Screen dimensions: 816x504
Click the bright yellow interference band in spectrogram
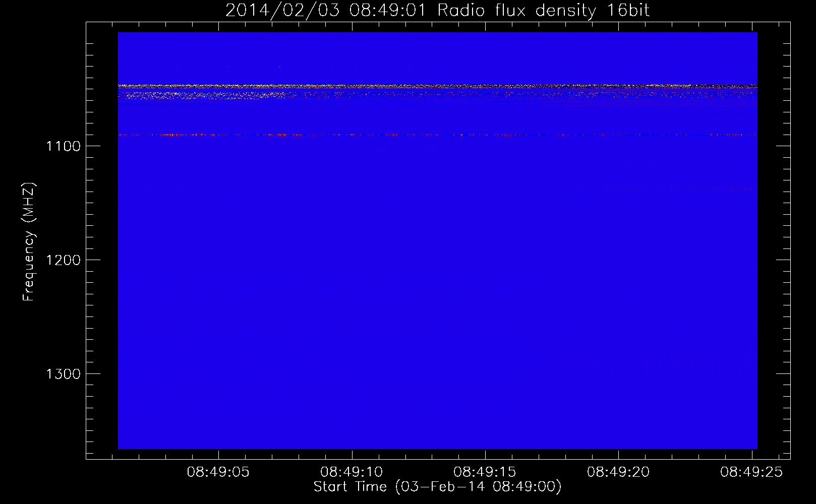(x=437, y=86)
